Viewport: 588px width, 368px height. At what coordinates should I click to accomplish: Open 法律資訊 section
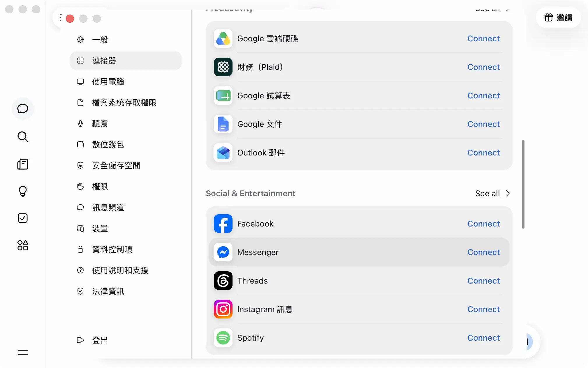point(126,291)
